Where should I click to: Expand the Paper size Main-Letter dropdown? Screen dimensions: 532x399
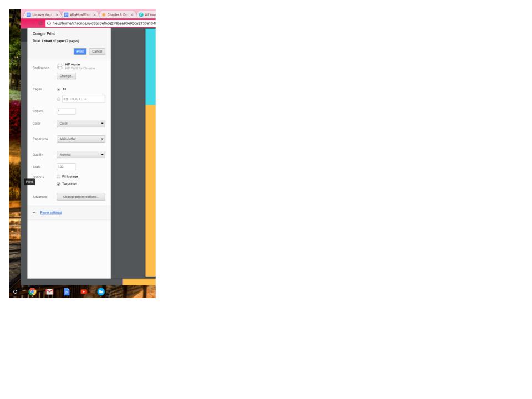click(81, 139)
